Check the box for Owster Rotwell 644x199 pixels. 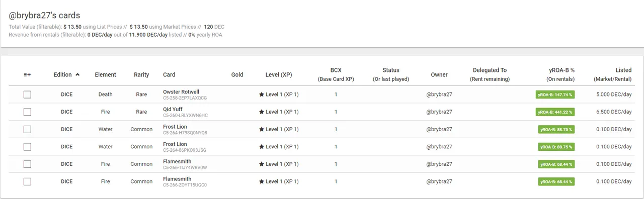(27, 94)
